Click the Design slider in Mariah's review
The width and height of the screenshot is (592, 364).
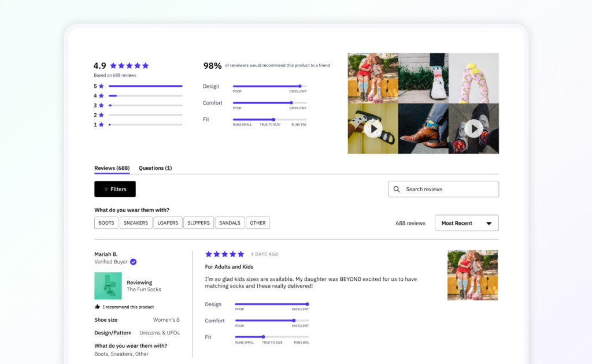[272, 304]
